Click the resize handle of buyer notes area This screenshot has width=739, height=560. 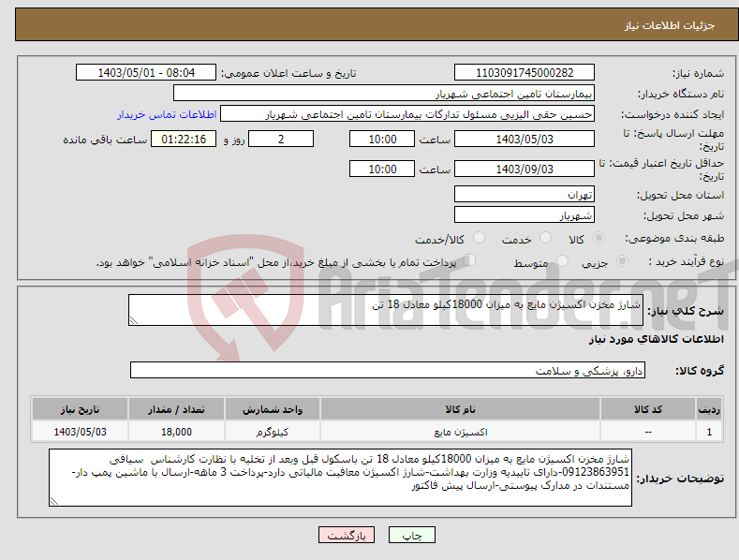tap(54, 502)
